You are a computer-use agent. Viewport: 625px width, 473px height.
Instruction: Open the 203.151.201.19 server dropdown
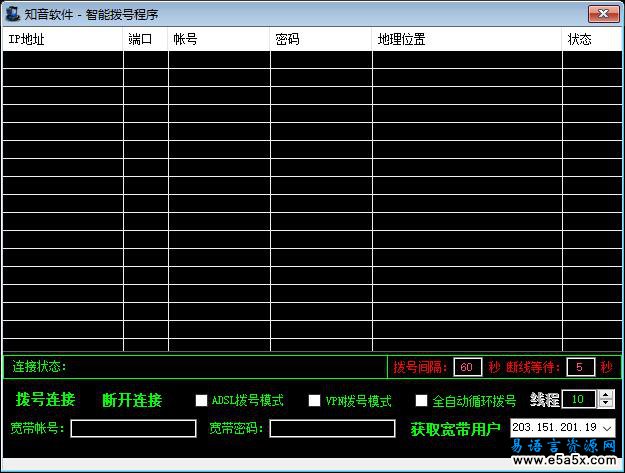click(x=607, y=428)
